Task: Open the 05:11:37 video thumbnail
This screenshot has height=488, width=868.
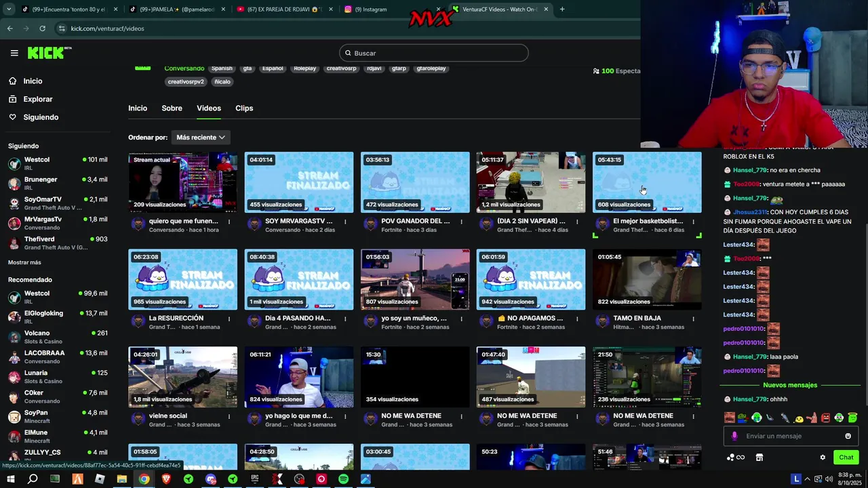Action: pos(531,182)
